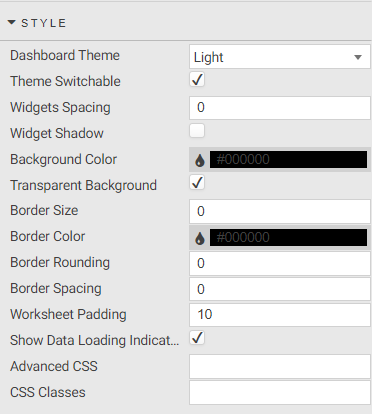Image resolution: width=372 pixels, height=414 pixels.
Task: Click the Advanced CSS label
Action: [54, 366]
